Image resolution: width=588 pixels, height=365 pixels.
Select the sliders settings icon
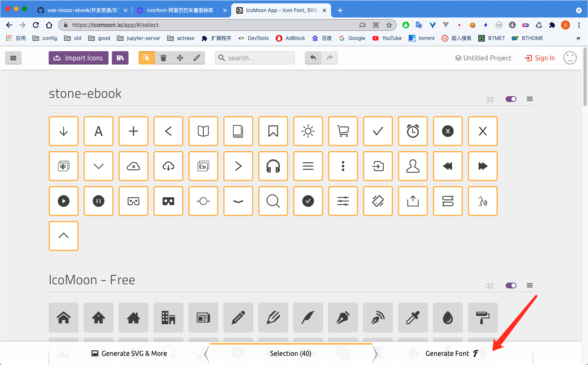(343, 201)
